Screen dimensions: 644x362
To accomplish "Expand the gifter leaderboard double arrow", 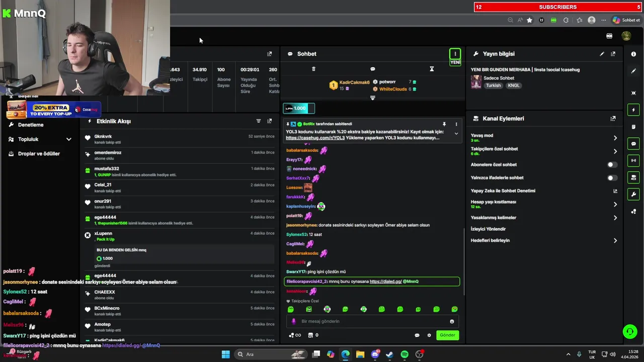I will pyautogui.click(x=372, y=98).
